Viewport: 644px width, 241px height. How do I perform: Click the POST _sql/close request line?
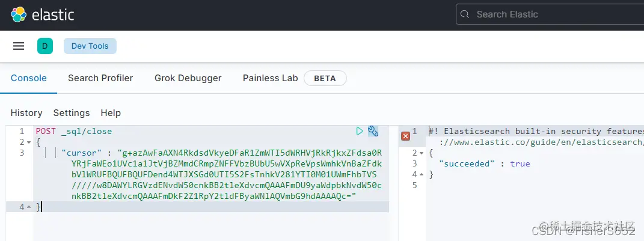click(x=74, y=132)
